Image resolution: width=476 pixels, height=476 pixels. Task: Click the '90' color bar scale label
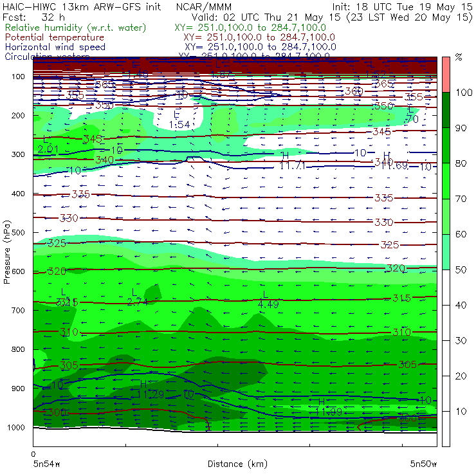[x=461, y=128]
